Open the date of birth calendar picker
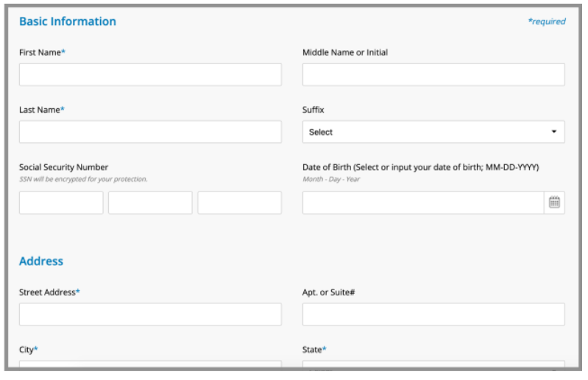 coord(554,203)
